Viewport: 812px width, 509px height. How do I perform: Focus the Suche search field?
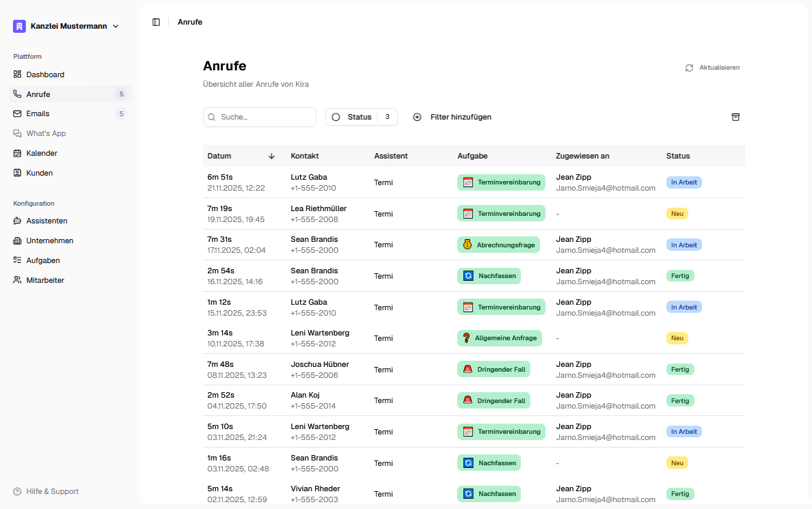point(260,117)
